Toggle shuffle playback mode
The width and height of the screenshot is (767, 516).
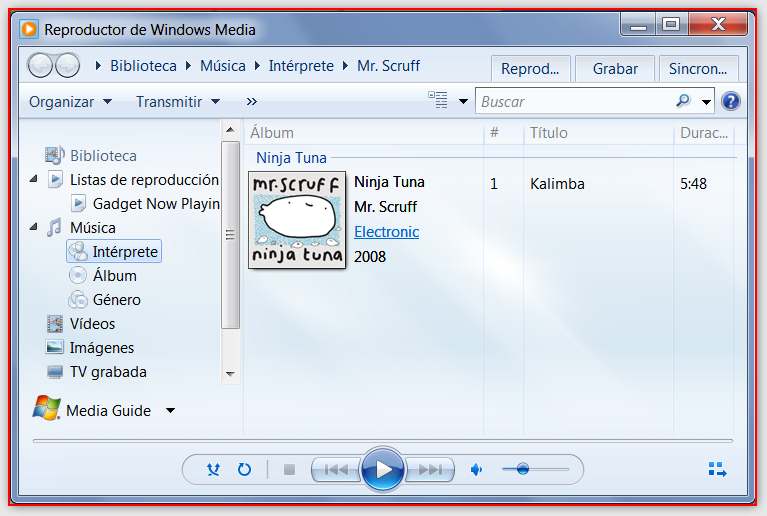click(213, 470)
